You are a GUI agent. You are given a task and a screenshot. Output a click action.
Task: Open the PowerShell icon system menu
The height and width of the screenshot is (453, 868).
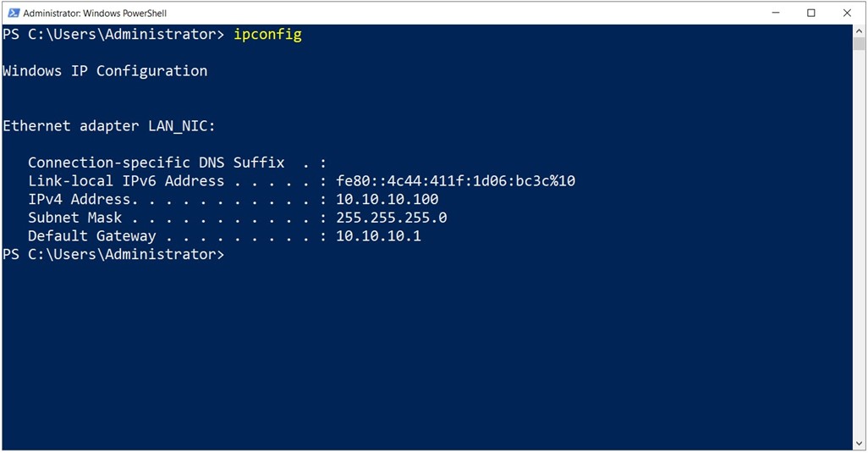pyautogui.click(x=14, y=13)
